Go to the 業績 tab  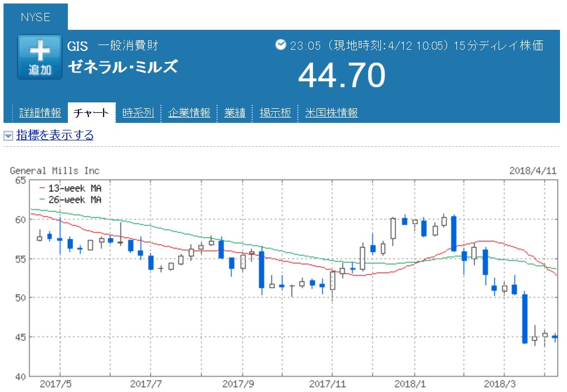pos(235,113)
